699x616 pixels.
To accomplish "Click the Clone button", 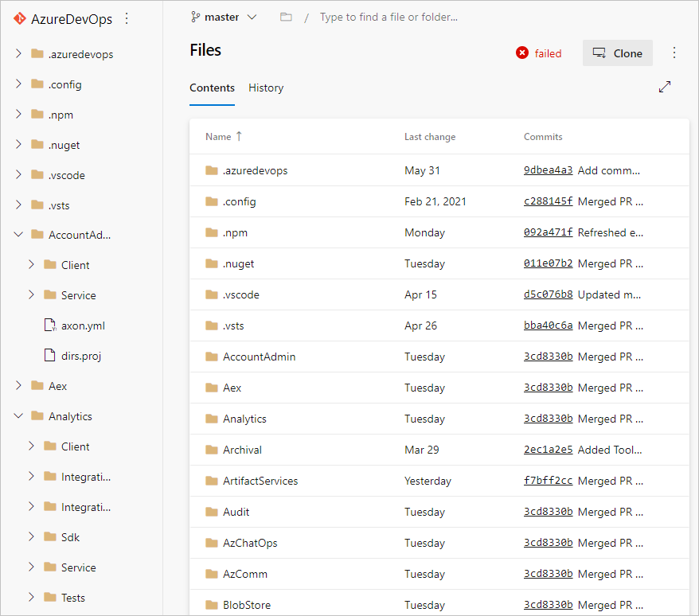I will point(617,53).
